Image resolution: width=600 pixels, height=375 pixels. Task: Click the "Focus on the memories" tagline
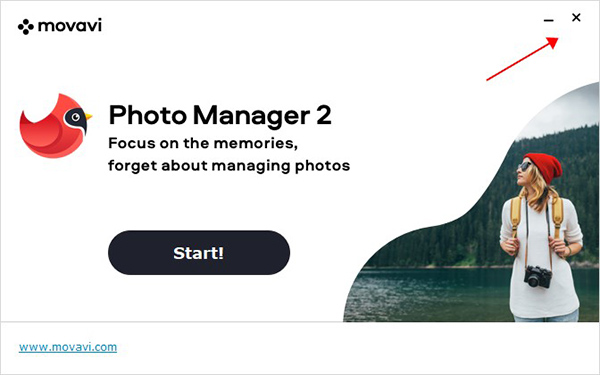(x=203, y=143)
